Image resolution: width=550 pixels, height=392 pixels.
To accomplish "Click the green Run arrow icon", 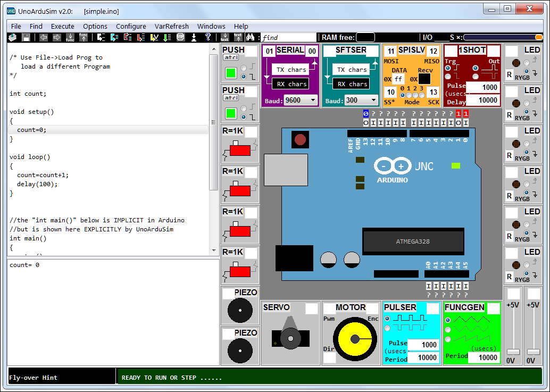I will click(x=168, y=37).
